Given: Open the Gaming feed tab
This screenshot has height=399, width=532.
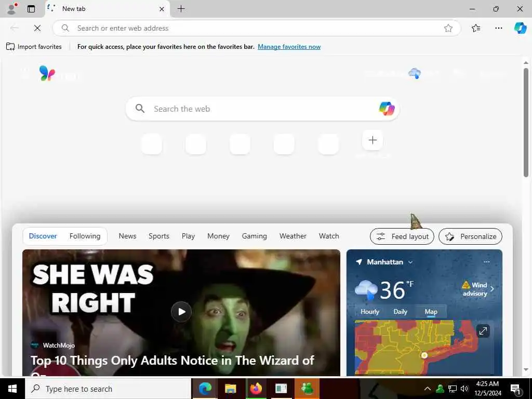Looking at the screenshot, I should coord(254,236).
